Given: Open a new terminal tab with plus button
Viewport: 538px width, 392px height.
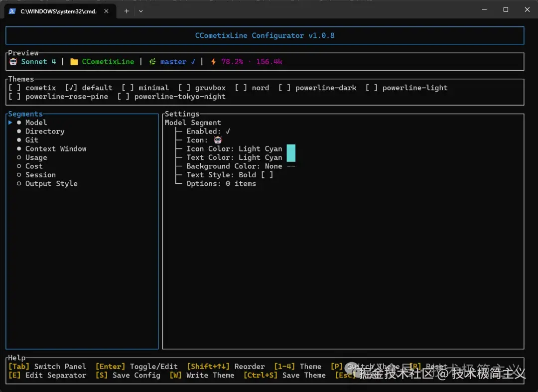Looking at the screenshot, I should 127,11.
